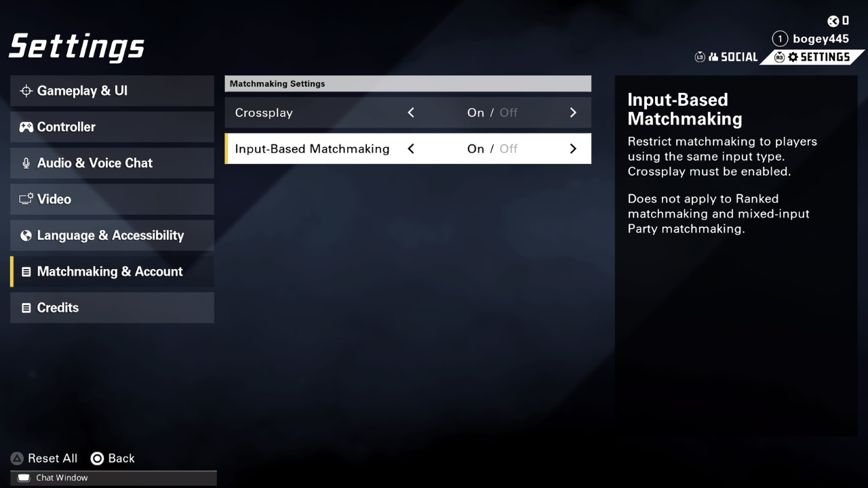
Task: Switch to the Social tab
Action: click(732, 58)
